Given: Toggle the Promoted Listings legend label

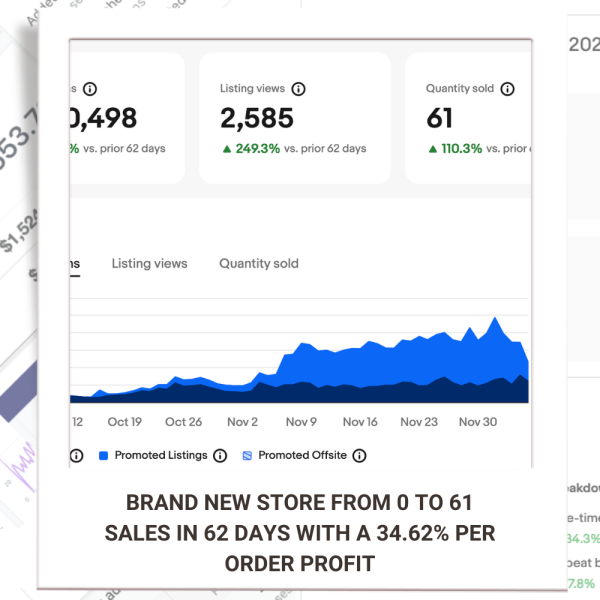Looking at the screenshot, I should 161,455.
